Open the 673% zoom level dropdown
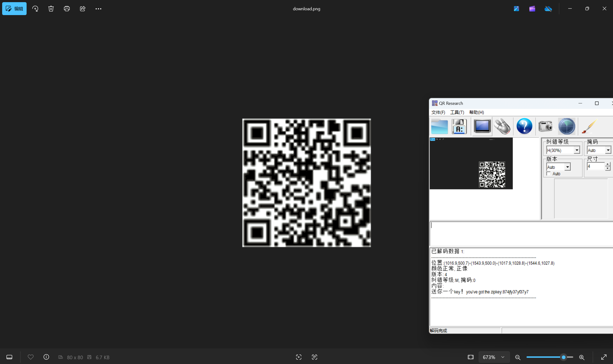The width and height of the screenshot is (613, 364). click(494, 357)
